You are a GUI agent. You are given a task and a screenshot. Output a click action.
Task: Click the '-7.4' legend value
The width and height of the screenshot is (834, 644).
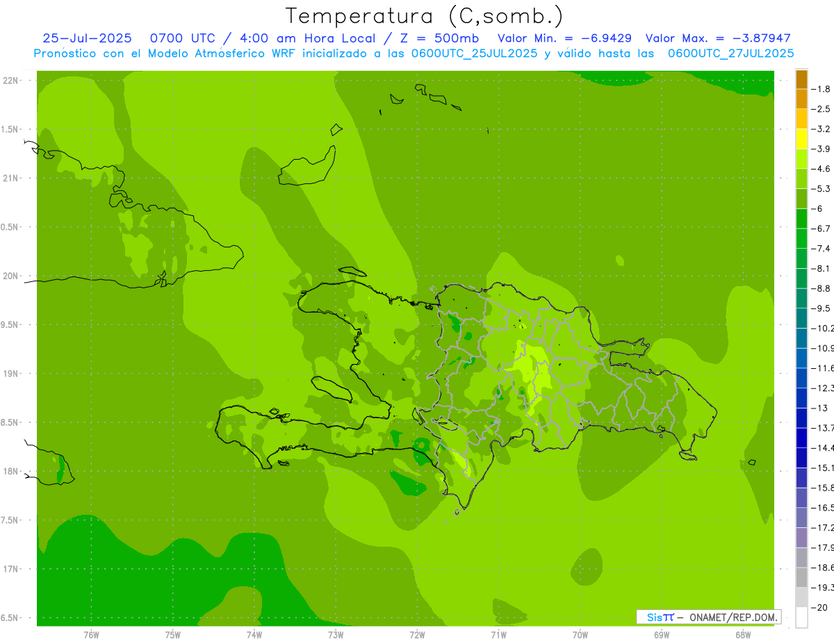point(821,248)
